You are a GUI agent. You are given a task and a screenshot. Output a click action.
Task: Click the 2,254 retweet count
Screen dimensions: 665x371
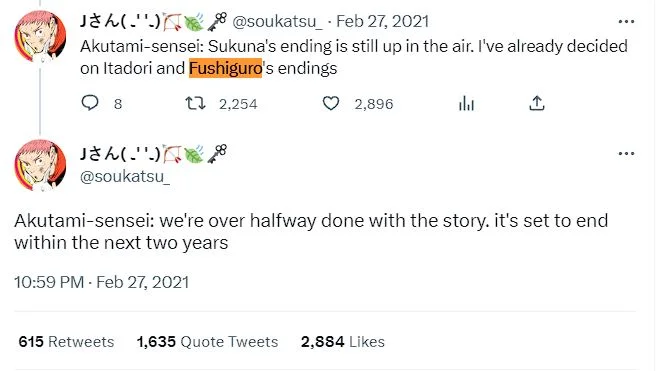[238, 104]
